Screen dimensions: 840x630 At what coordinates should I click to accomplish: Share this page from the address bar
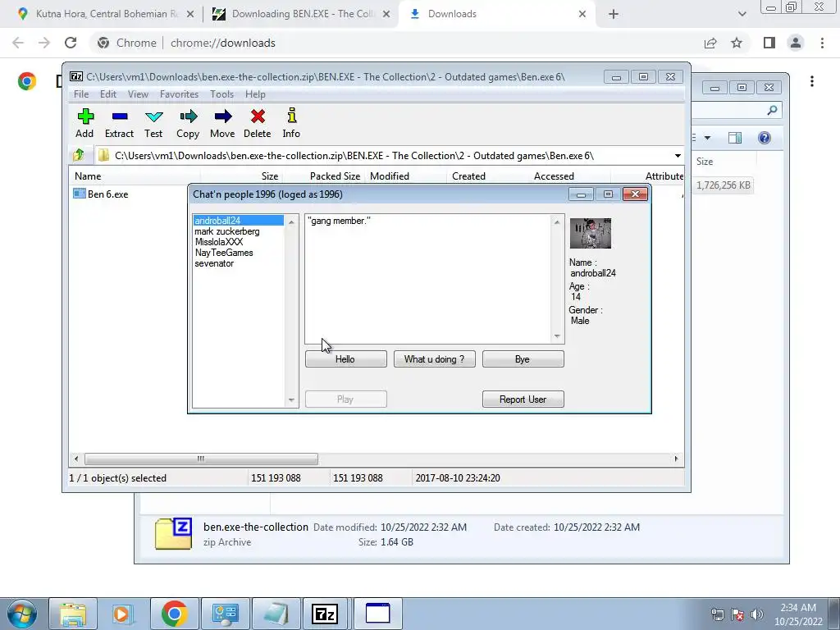click(x=710, y=43)
